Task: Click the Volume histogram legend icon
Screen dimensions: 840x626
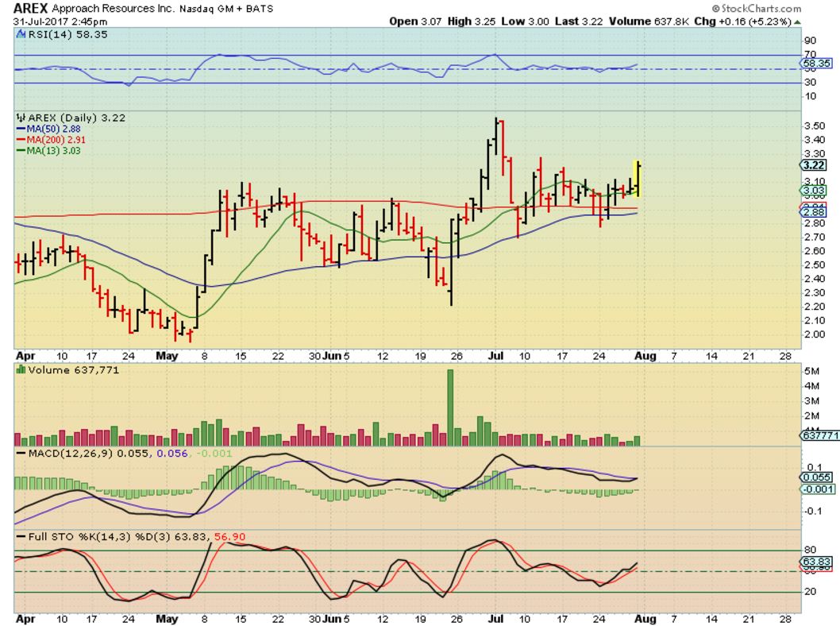Action: point(21,370)
